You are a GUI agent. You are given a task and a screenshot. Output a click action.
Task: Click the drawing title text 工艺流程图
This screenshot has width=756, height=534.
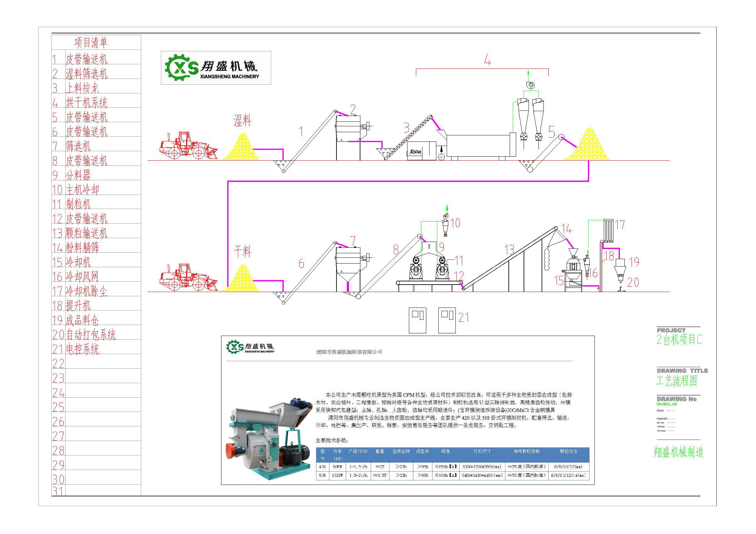[676, 381]
